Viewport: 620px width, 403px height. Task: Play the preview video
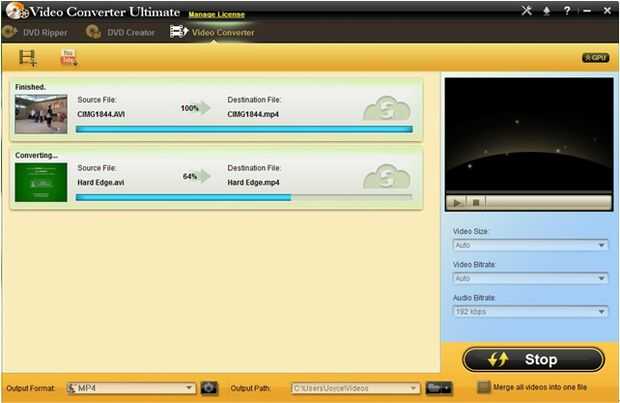pyautogui.click(x=457, y=203)
